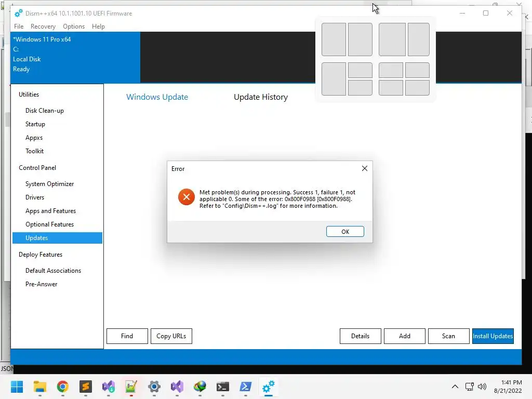Open second Visual Studio taskbar icon
Image resolution: width=532 pixels, height=399 pixels.
click(x=177, y=387)
